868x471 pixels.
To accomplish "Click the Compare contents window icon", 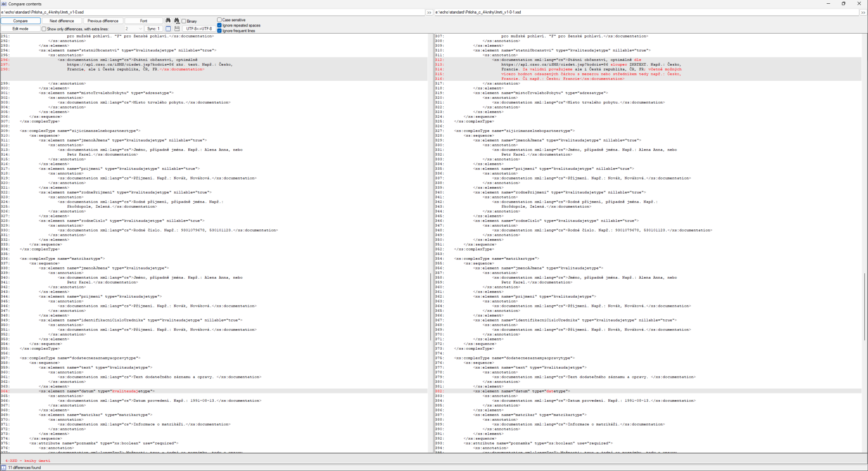I will tap(4, 4).
